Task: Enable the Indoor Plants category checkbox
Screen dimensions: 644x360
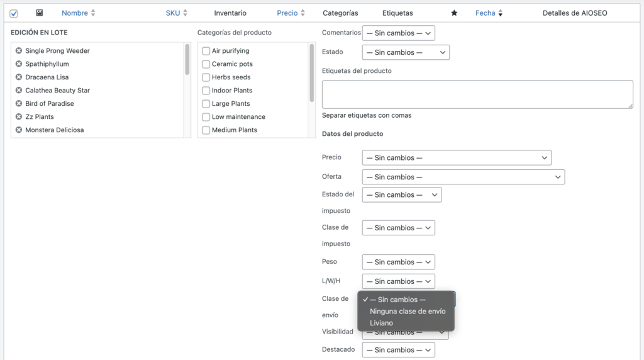Action: tap(206, 91)
